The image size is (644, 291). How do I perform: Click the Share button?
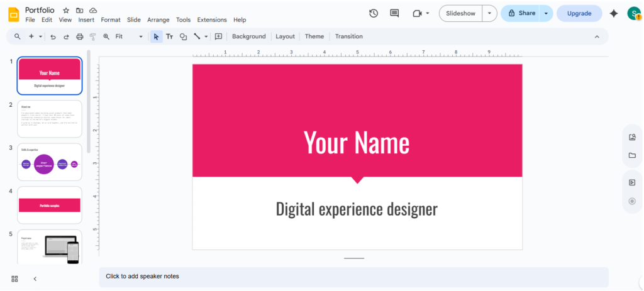pos(520,13)
